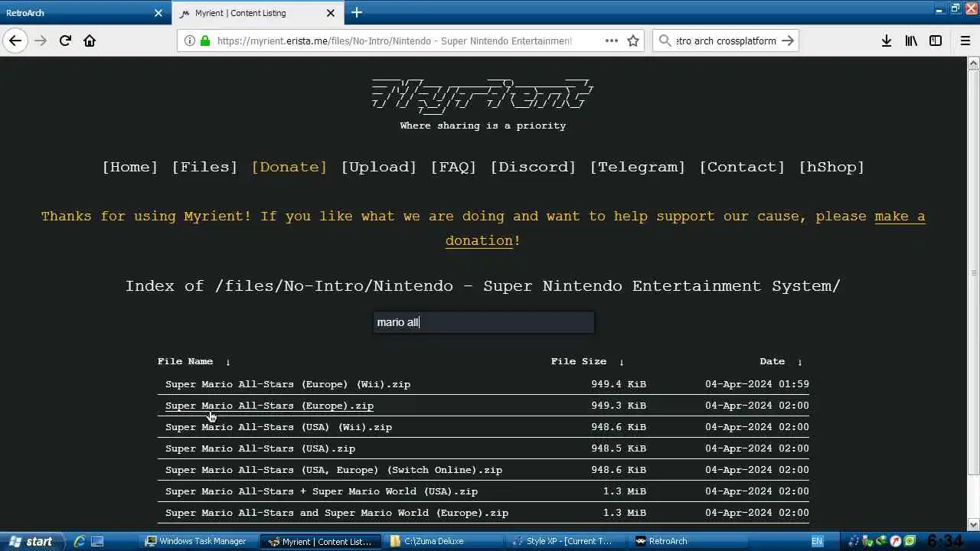Focus the 'mario all' filter field
Viewport: 980px width, 551px height.
pyautogui.click(x=483, y=322)
